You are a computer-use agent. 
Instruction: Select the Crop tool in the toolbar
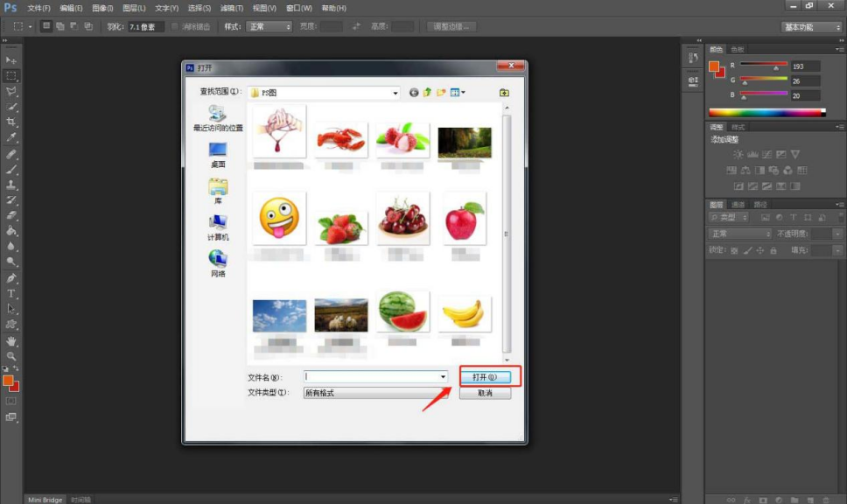pos(11,122)
